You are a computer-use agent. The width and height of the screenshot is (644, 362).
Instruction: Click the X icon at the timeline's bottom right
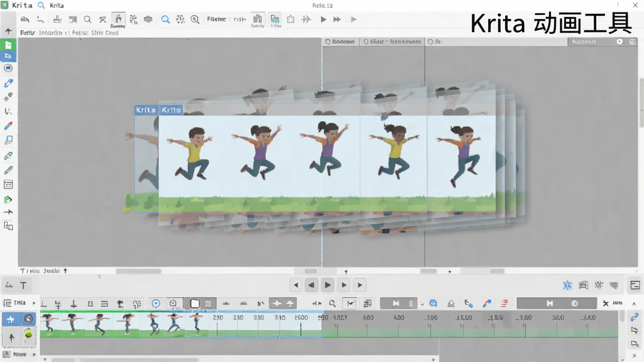[x=634, y=356]
